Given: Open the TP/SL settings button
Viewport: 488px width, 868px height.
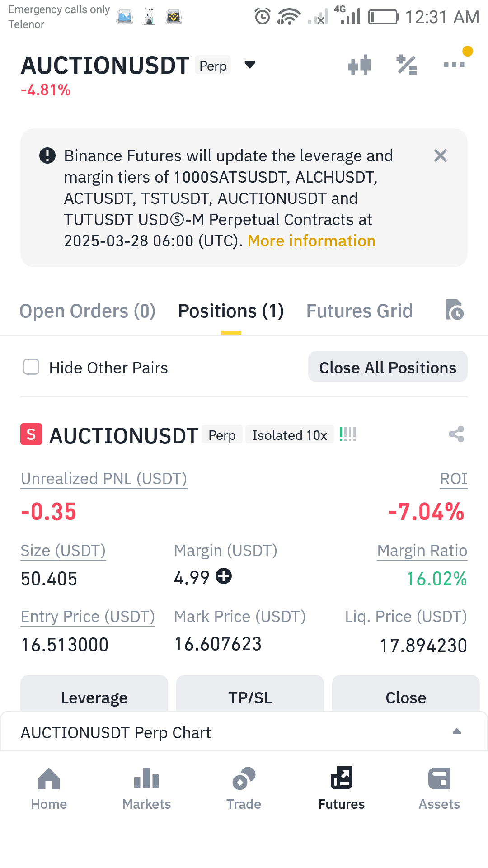Looking at the screenshot, I should (250, 696).
